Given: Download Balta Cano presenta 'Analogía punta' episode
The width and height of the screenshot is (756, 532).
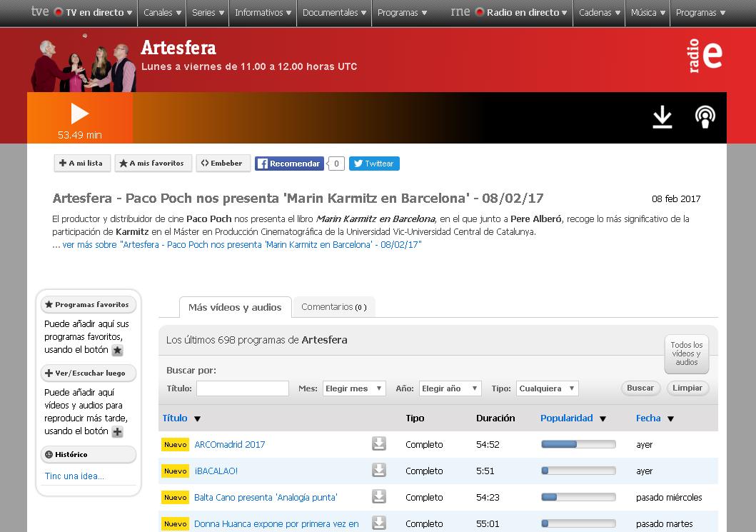Looking at the screenshot, I should [x=379, y=497].
